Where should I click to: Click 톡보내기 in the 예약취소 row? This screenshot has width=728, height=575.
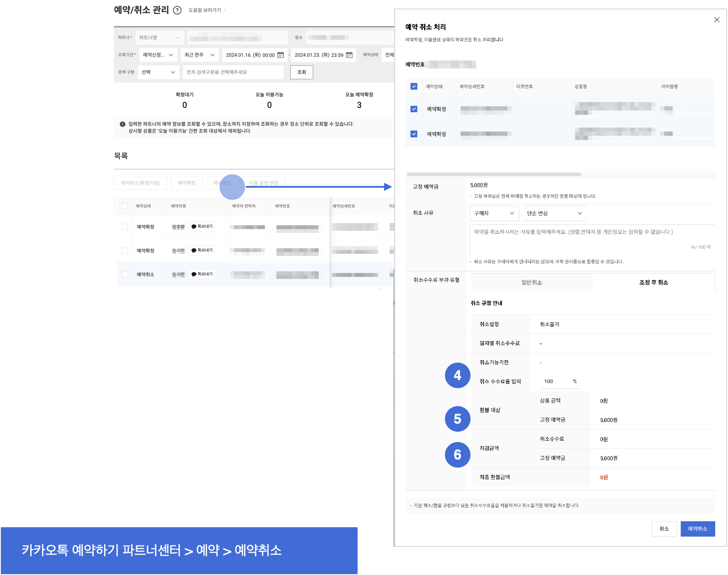[x=202, y=274]
